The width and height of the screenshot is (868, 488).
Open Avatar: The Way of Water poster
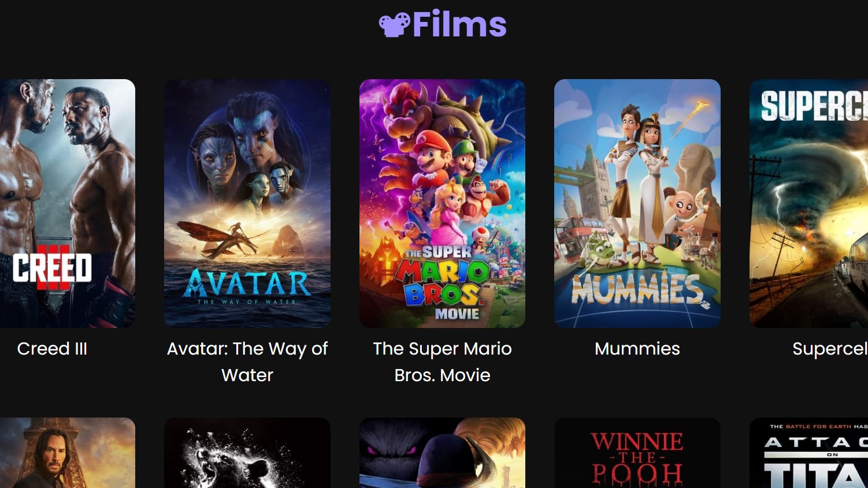[x=247, y=203]
